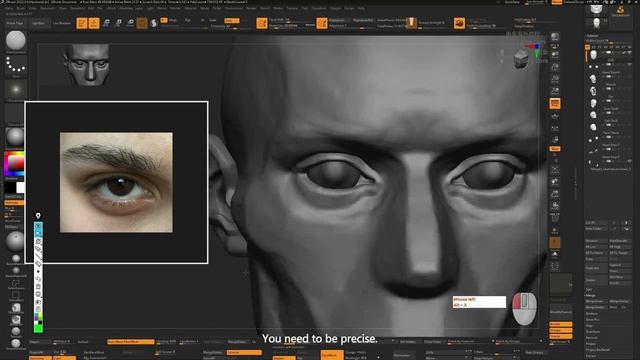The image size is (640, 360).
Task: Open current brush thumbnail in left shelf
Action: tap(16, 40)
